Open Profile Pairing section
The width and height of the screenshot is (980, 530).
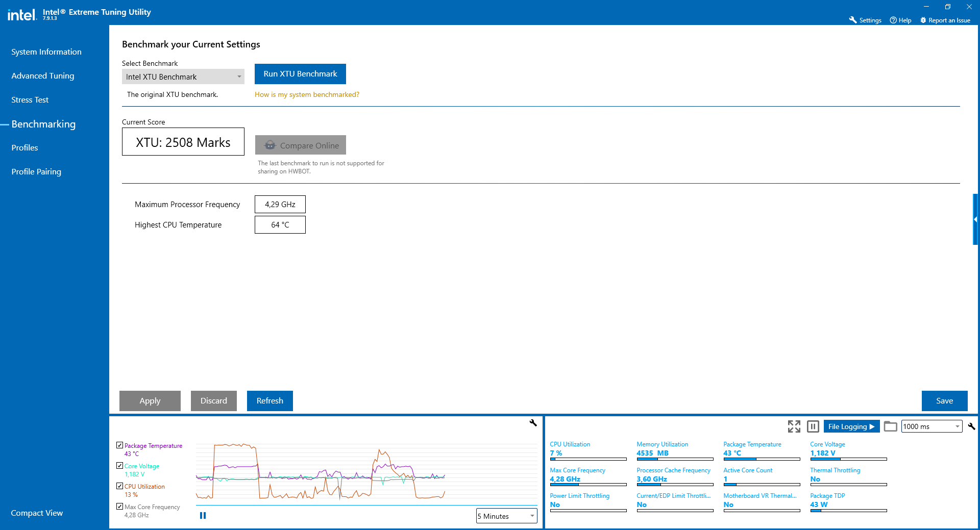36,172
